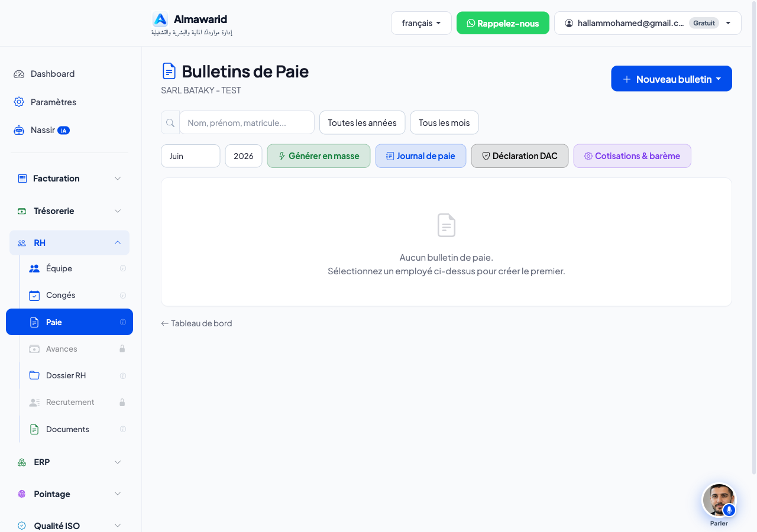The width and height of the screenshot is (757, 532).
Task: Click the Paie document icon in sidebar
Action: 34,322
